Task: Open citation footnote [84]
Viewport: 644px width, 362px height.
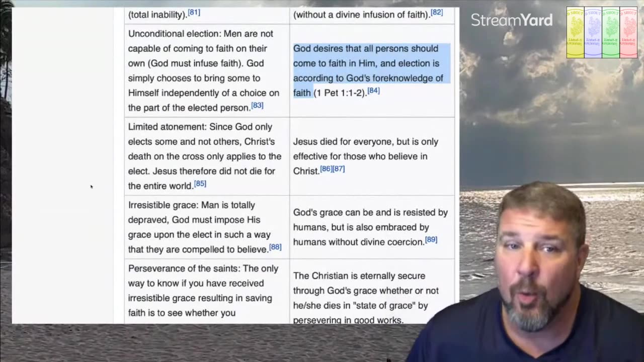Action: click(373, 91)
